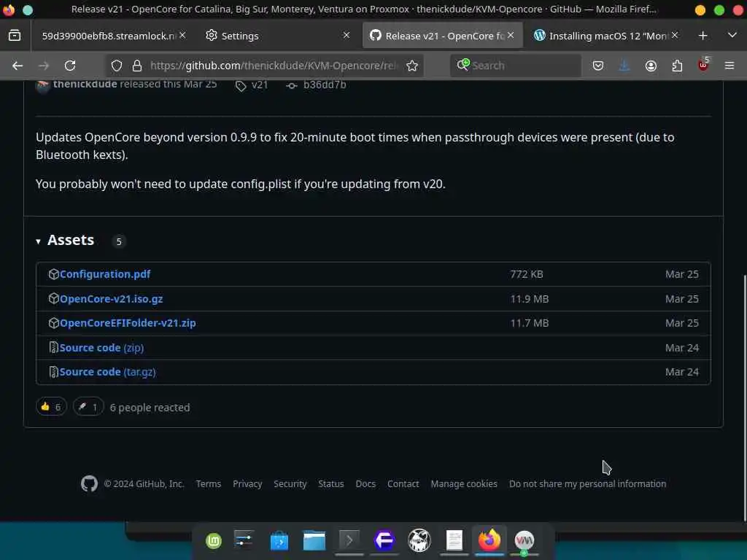Open the tracking protection shield
The width and height of the screenshot is (747, 560).
pyautogui.click(x=117, y=66)
